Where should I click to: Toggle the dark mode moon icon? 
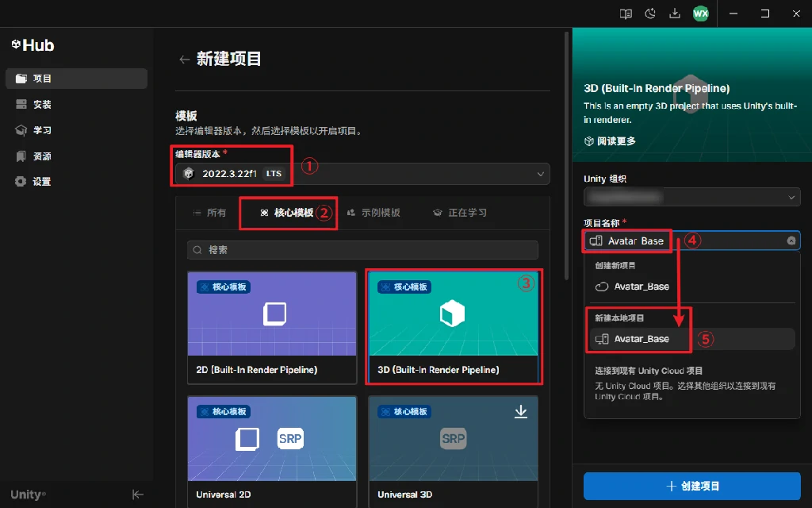click(x=650, y=13)
